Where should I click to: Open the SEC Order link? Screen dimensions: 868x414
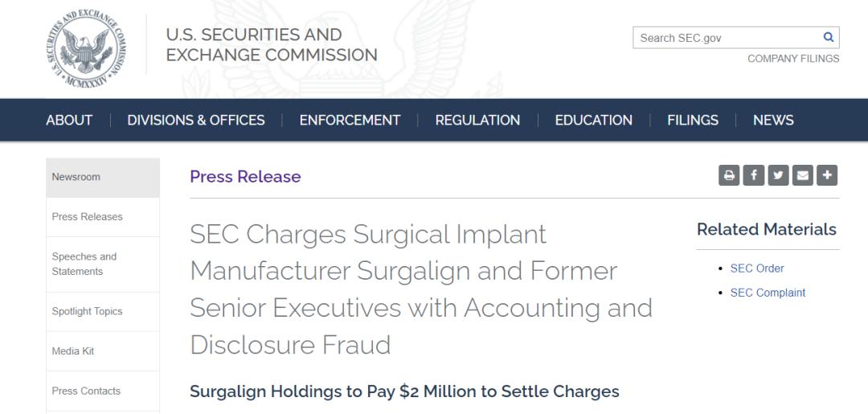[x=757, y=268]
